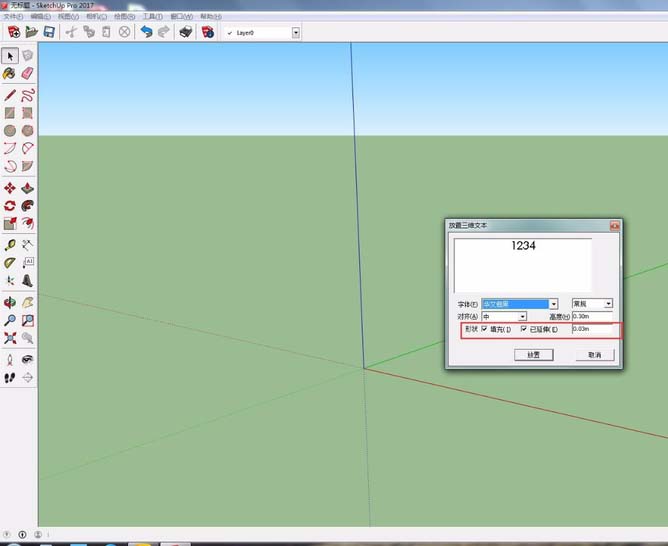This screenshot has width=668, height=546.
Task: Pick the Eraser tool
Action: pyautogui.click(x=27, y=73)
